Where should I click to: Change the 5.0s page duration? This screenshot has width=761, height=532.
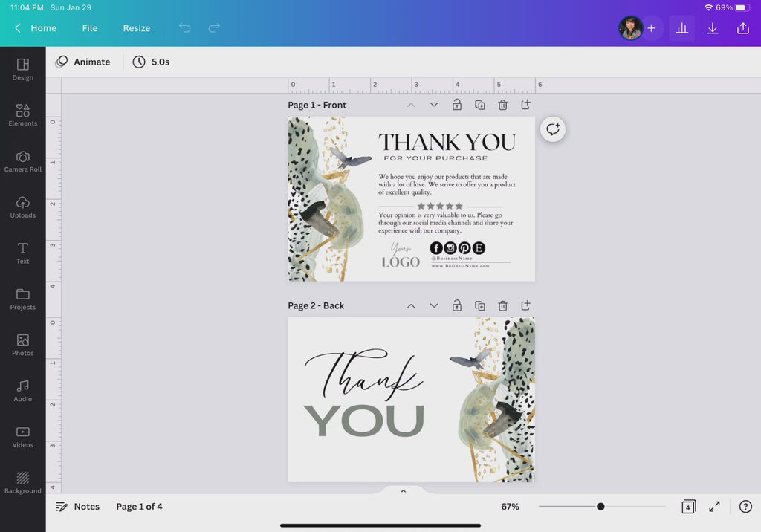151,62
